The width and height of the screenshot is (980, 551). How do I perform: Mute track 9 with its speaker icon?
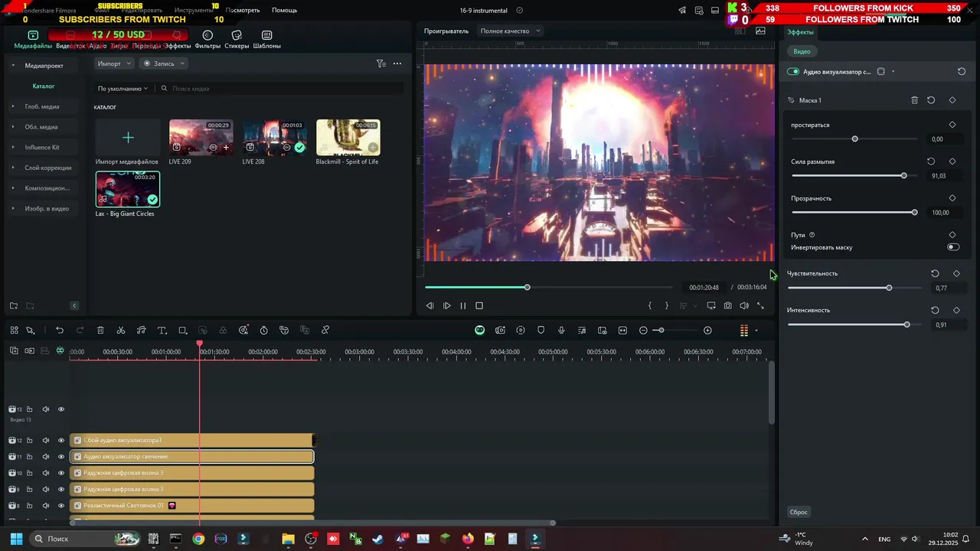45,489
